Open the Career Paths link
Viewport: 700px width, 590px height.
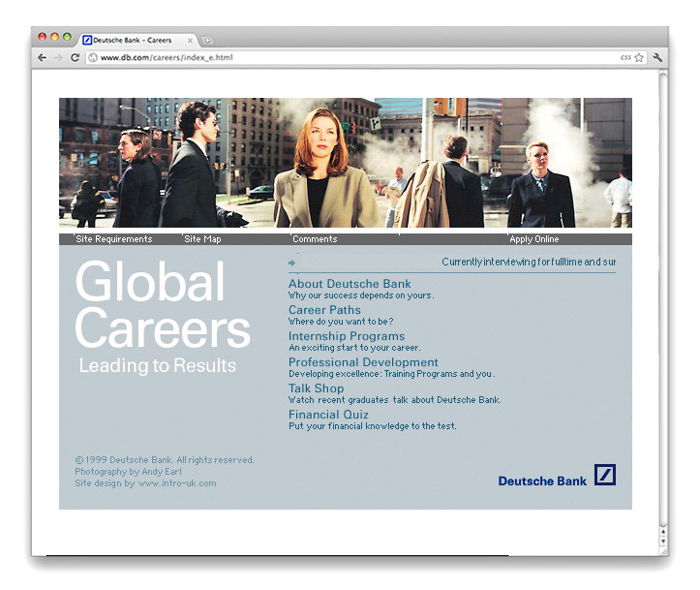coord(324,309)
